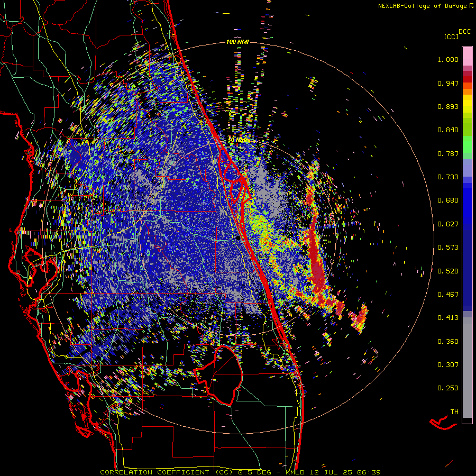Viewport: 476px width, 476px height.
Task: Click the 0.307 legend value
Action: (448, 364)
